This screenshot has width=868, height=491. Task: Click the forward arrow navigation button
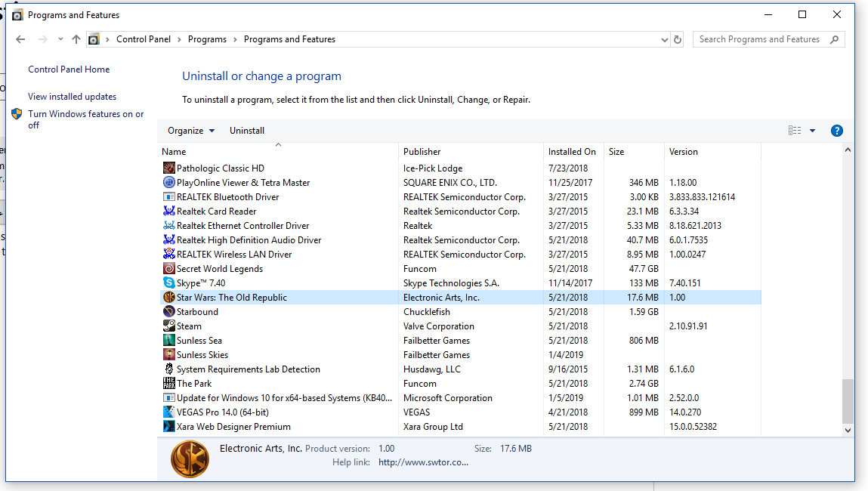pos(42,39)
